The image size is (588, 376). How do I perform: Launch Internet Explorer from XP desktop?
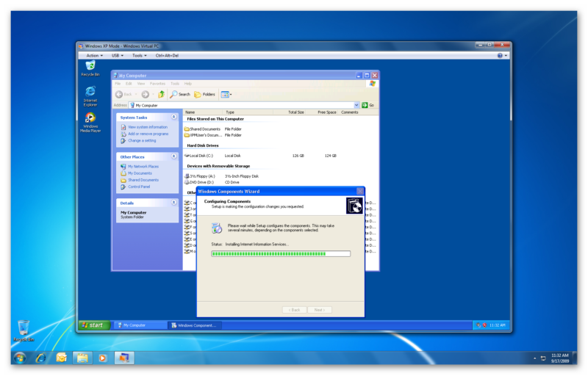(90, 96)
